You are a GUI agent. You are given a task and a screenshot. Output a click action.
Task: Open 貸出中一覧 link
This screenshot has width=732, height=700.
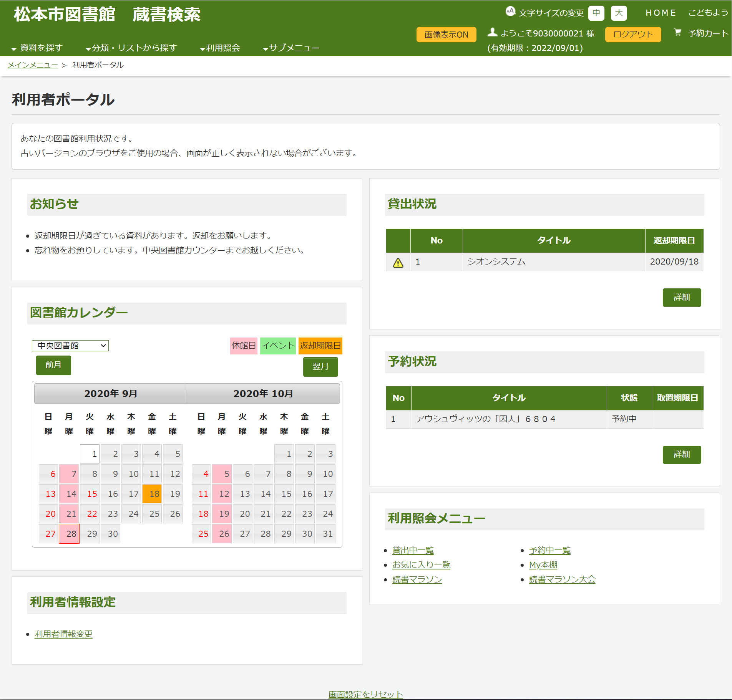point(413,550)
